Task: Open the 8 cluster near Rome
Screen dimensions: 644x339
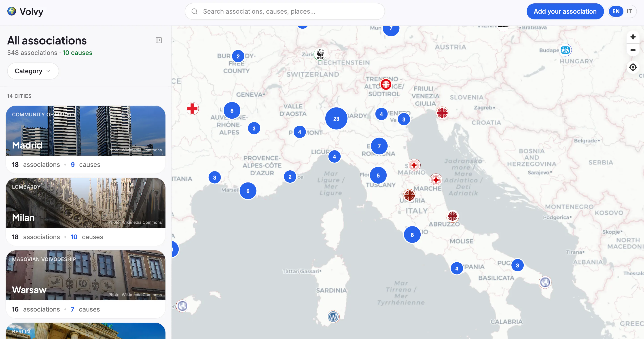Action: (412, 235)
